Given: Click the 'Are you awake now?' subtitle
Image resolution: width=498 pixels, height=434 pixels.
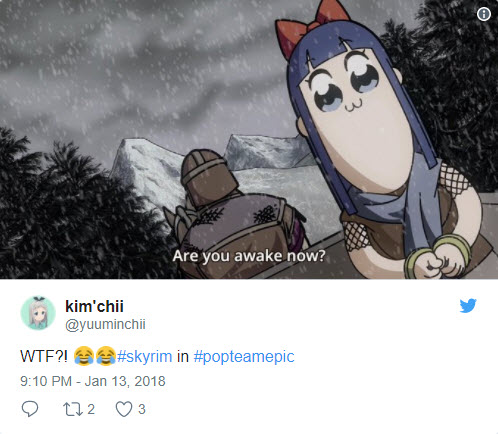Looking at the screenshot, I should [249, 256].
